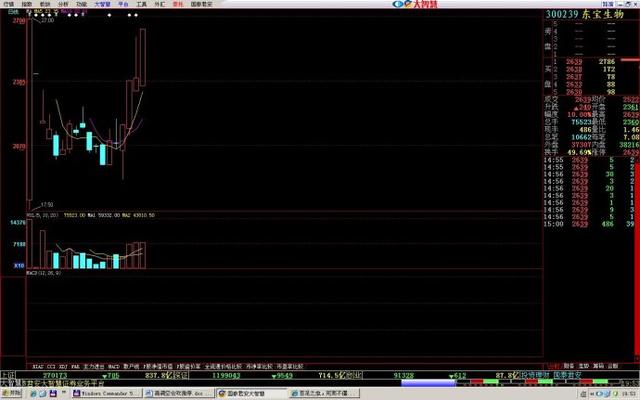
Task: Open the 外汇 menu
Action: (160, 4)
